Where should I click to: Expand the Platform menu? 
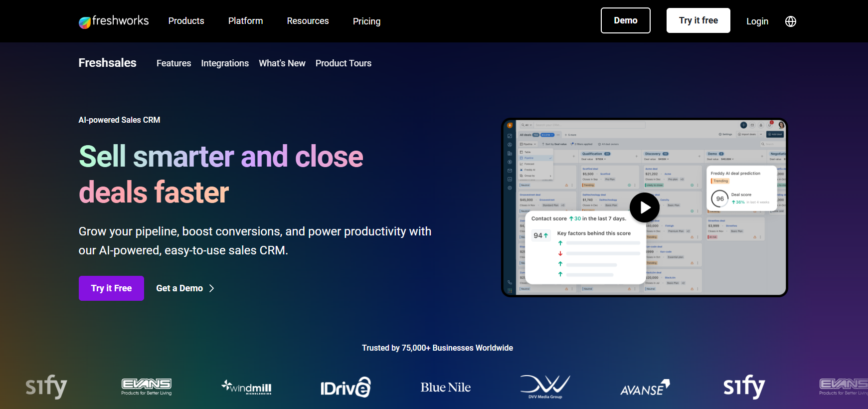pyautogui.click(x=245, y=21)
